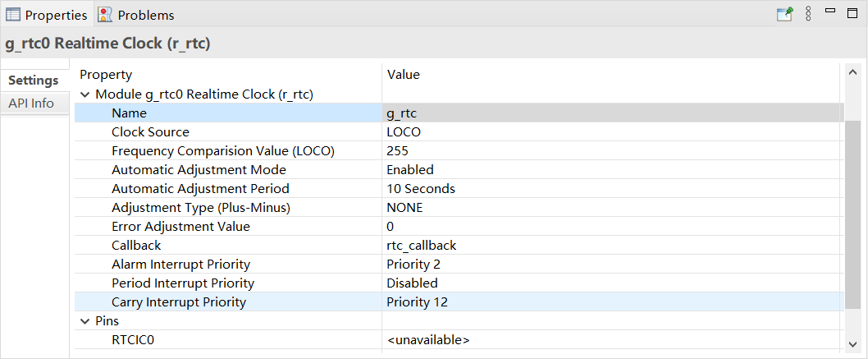Edit the Name value g_rtc
Viewport: 868px width, 359px height.
[611, 113]
